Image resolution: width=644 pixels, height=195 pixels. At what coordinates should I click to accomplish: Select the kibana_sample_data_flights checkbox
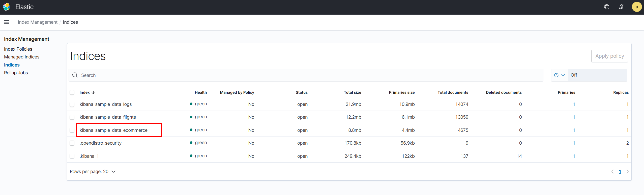pos(72,117)
